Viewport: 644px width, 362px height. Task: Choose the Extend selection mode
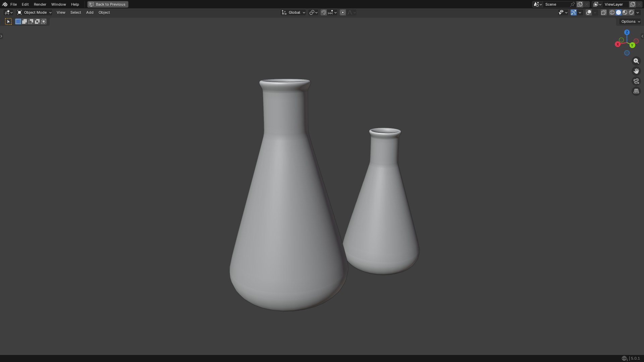24,21
